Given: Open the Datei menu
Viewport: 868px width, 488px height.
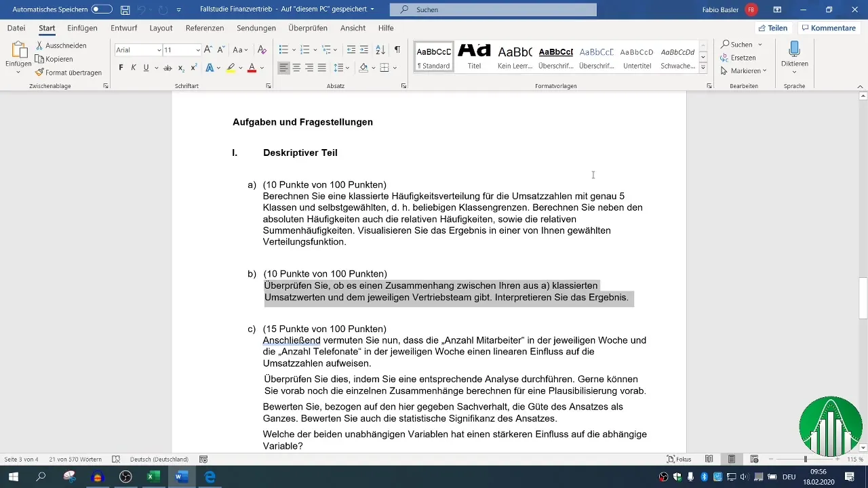Looking at the screenshot, I should pyautogui.click(x=16, y=28).
